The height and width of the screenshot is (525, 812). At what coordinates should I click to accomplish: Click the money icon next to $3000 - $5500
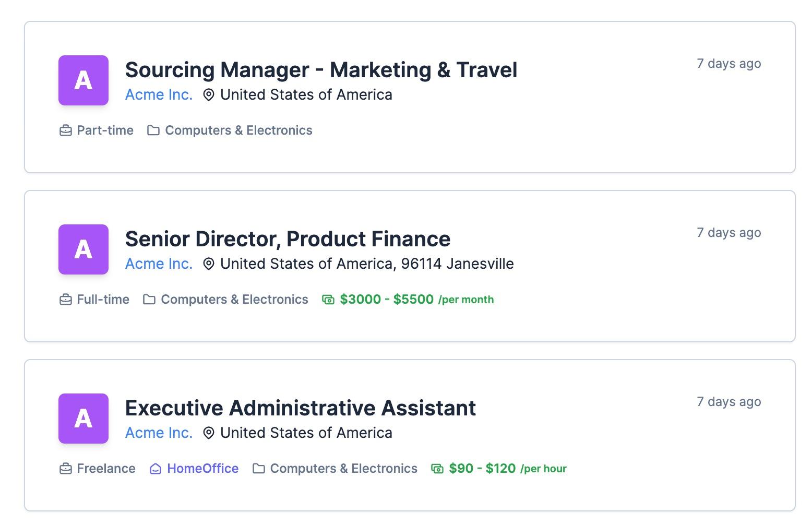point(327,299)
